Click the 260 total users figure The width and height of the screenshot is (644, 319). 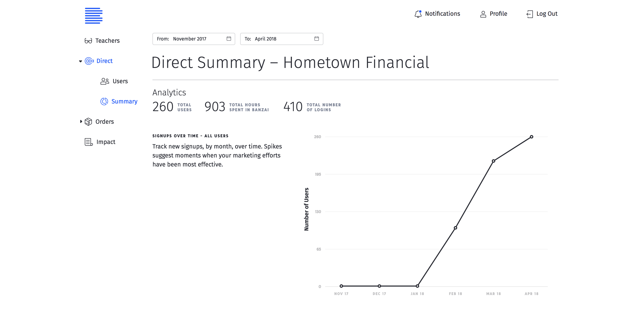point(163,107)
